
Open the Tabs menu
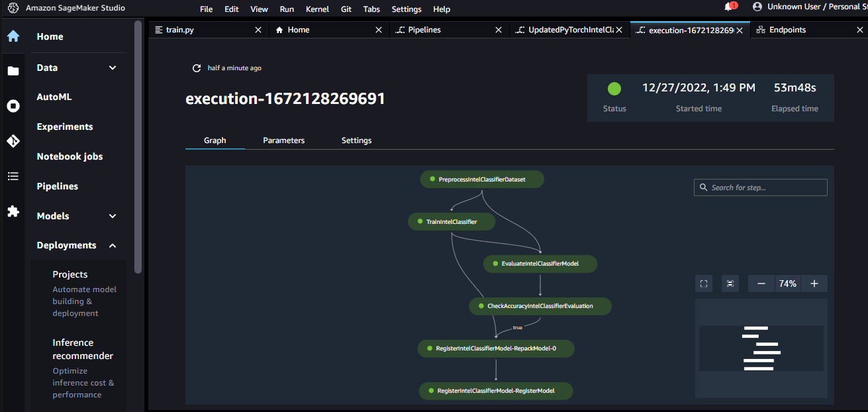click(371, 9)
